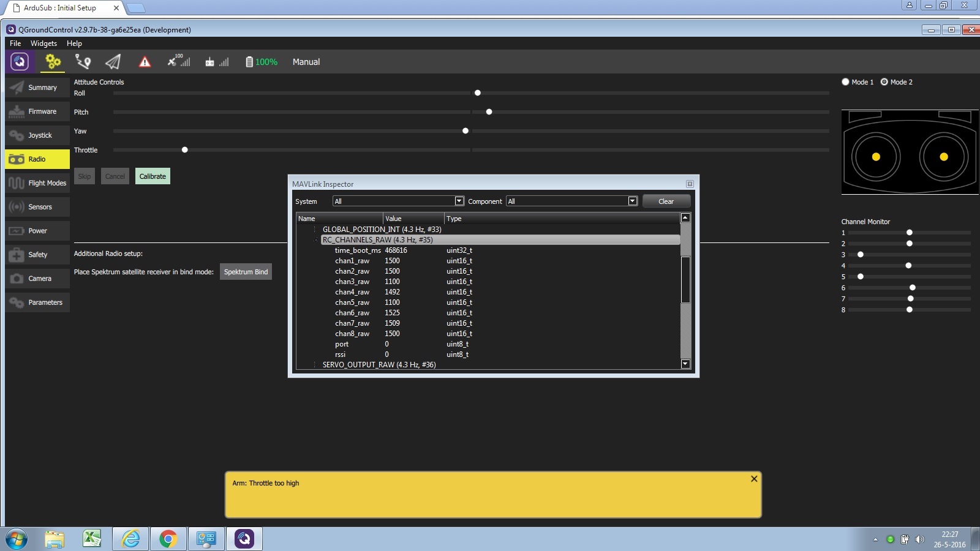Select the Radio setup page
The image size is (980, 551).
coord(37,159)
